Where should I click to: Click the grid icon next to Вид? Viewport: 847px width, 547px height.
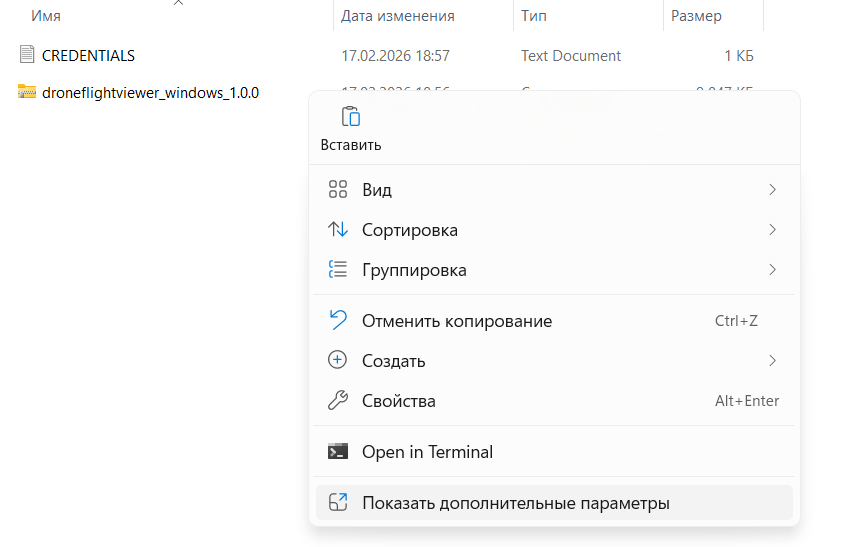(338, 190)
